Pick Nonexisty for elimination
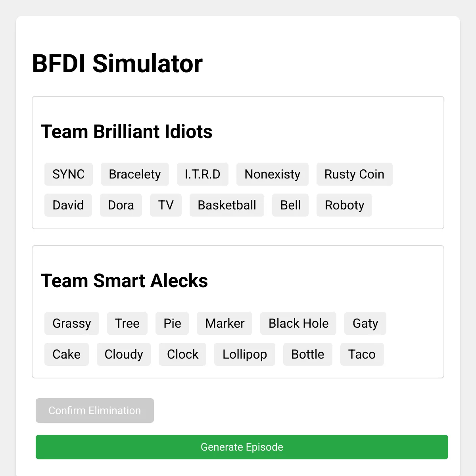Image resolution: width=476 pixels, height=476 pixels. coord(272,174)
